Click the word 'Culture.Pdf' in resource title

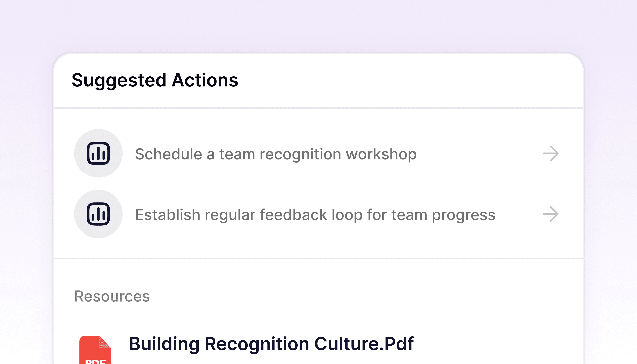point(364,344)
